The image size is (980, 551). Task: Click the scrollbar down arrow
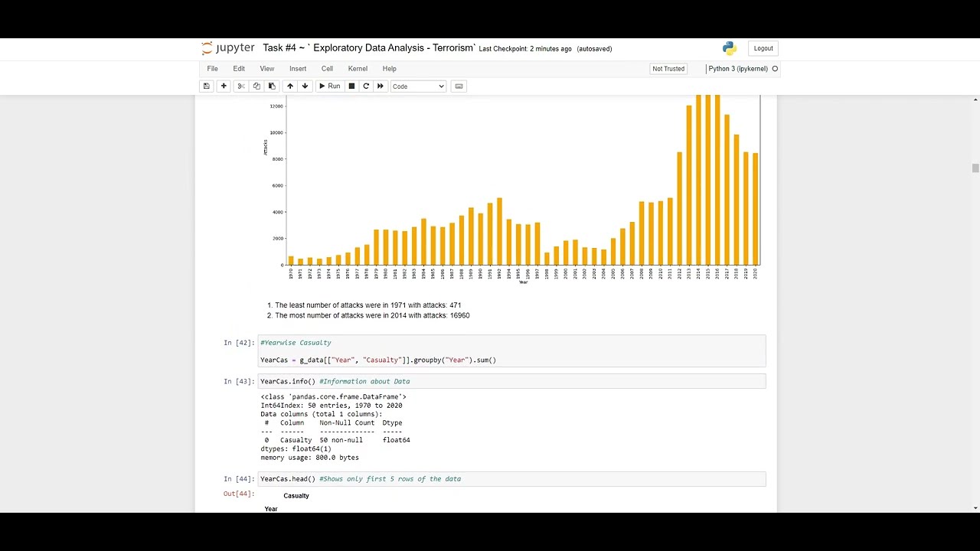[975, 507]
